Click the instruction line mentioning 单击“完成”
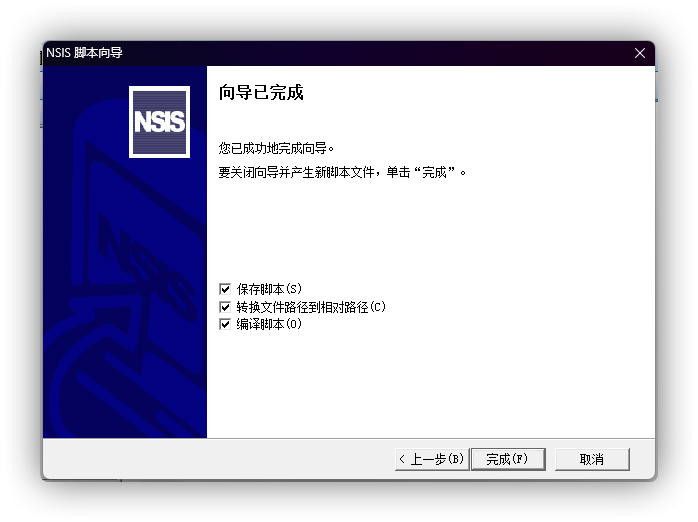Screen dimensions: 698x522 click(x=342, y=172)
